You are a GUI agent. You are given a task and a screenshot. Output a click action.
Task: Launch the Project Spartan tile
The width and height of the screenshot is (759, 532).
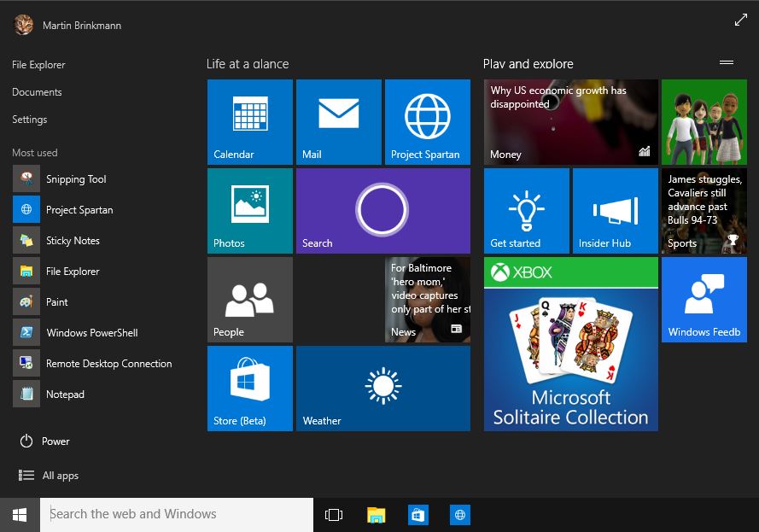point(428,122)
